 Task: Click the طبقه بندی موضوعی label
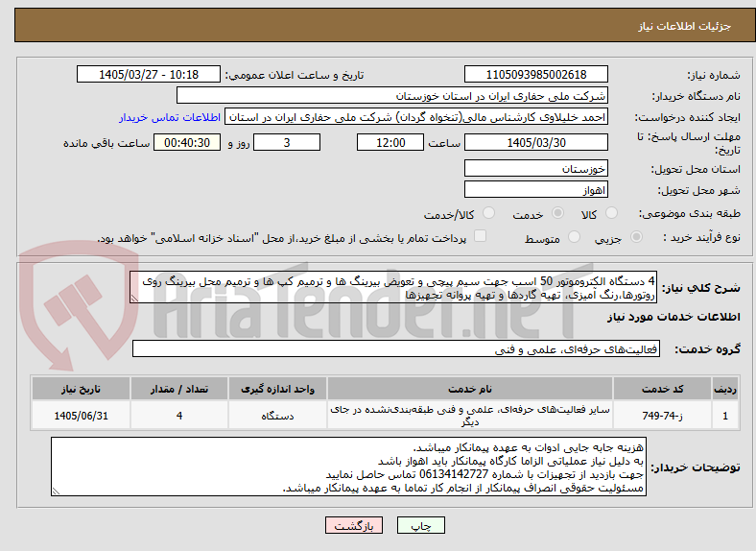(690, 213)
